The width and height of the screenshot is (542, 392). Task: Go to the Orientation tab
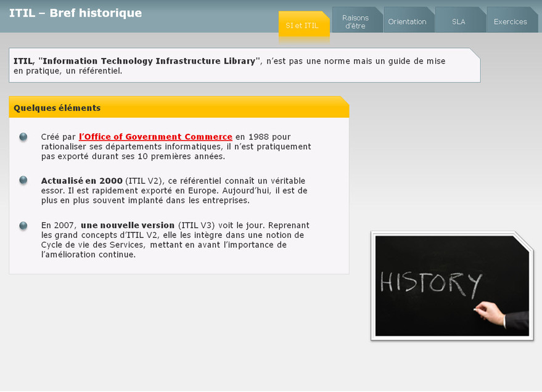tap(407, 22)
